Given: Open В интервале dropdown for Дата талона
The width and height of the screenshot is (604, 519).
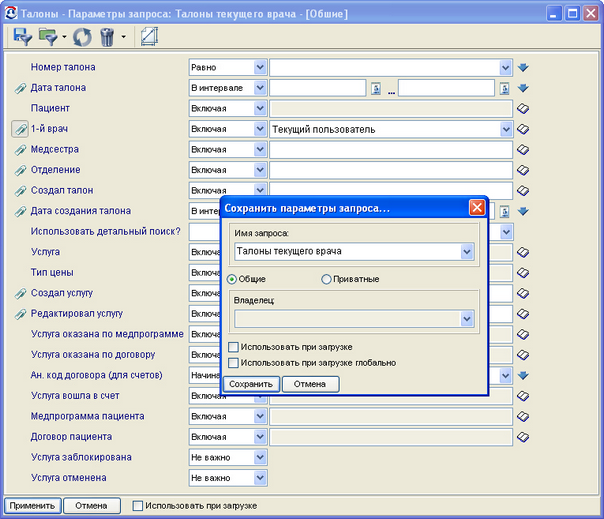Looking at the screenshot, I should tap(260, 88).
